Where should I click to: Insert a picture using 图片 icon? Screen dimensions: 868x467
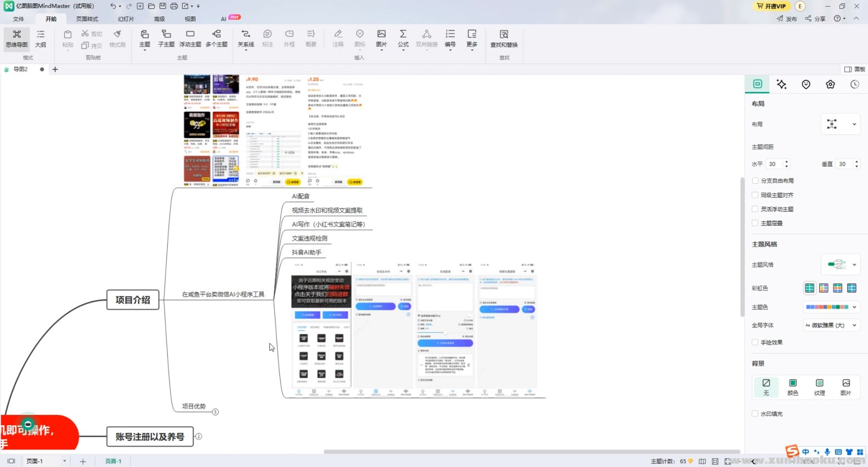click(x=381, y=38)
